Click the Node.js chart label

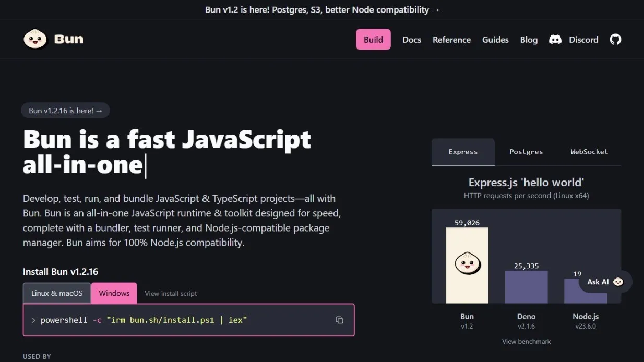pos(585,317)
